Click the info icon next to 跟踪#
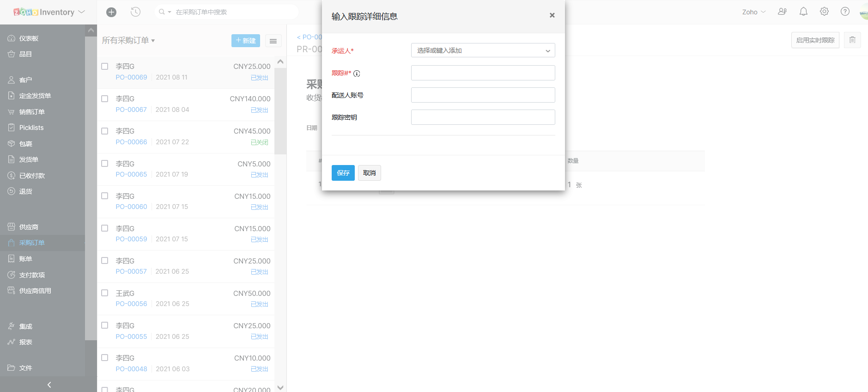 [357, 73]
